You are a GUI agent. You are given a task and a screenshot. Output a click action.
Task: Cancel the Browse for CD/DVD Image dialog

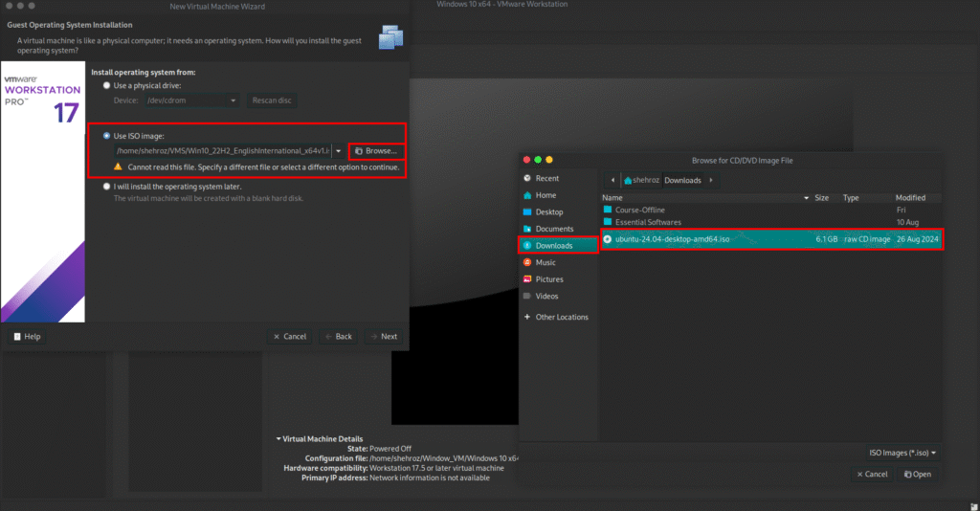[872, 474]
